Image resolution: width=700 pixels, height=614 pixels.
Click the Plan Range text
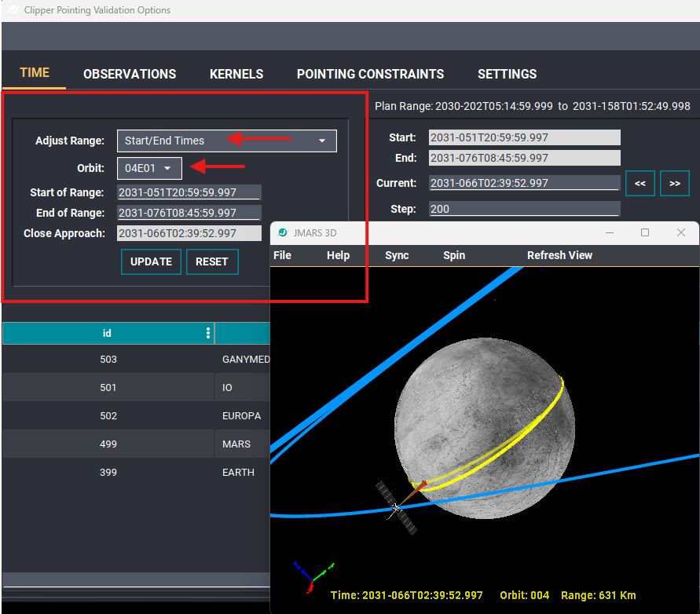pyautogui.click(x=532, y=106)
